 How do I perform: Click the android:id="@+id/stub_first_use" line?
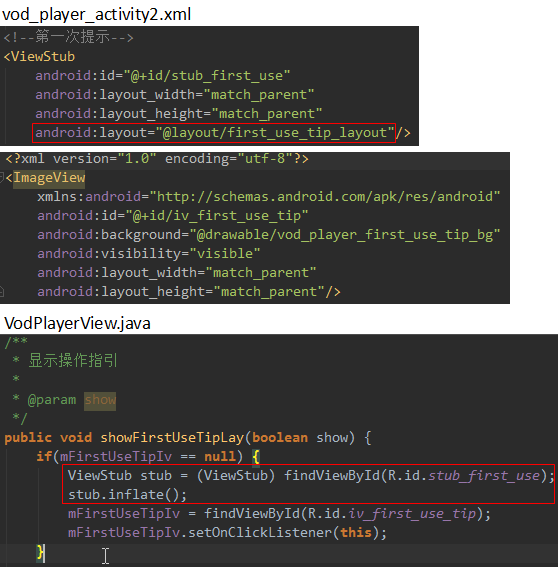[163, 76]
